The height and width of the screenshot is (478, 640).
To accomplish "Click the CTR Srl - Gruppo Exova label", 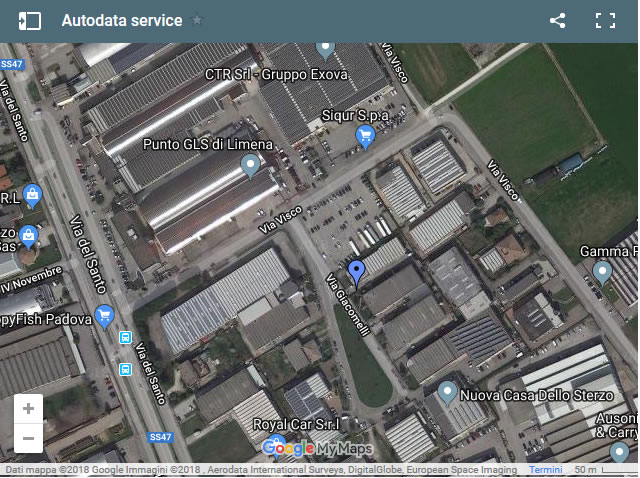I will (276, 75).
